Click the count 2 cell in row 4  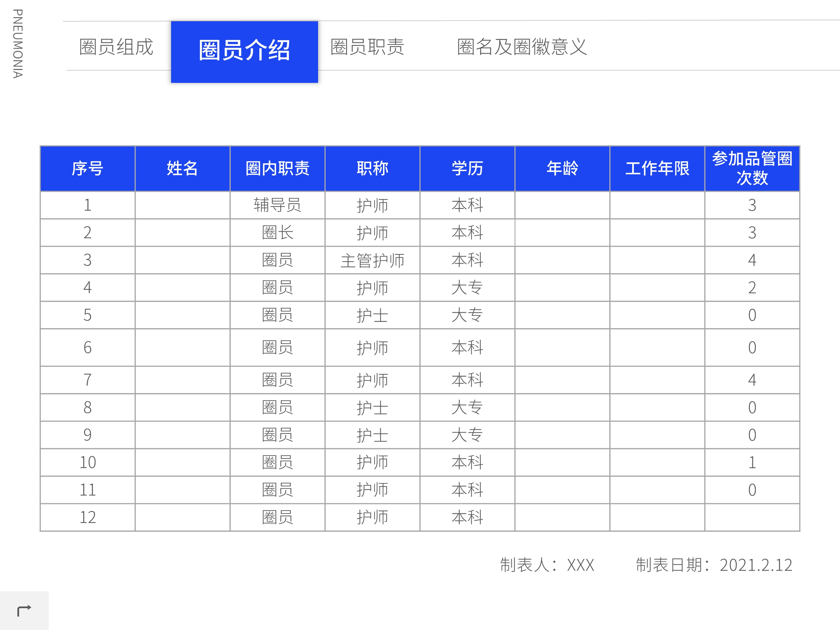point(752,288)
